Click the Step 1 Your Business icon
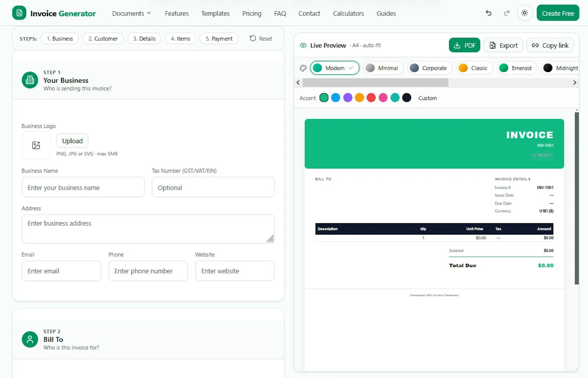This screenshot has width=588, height=378. click(30, 80)
